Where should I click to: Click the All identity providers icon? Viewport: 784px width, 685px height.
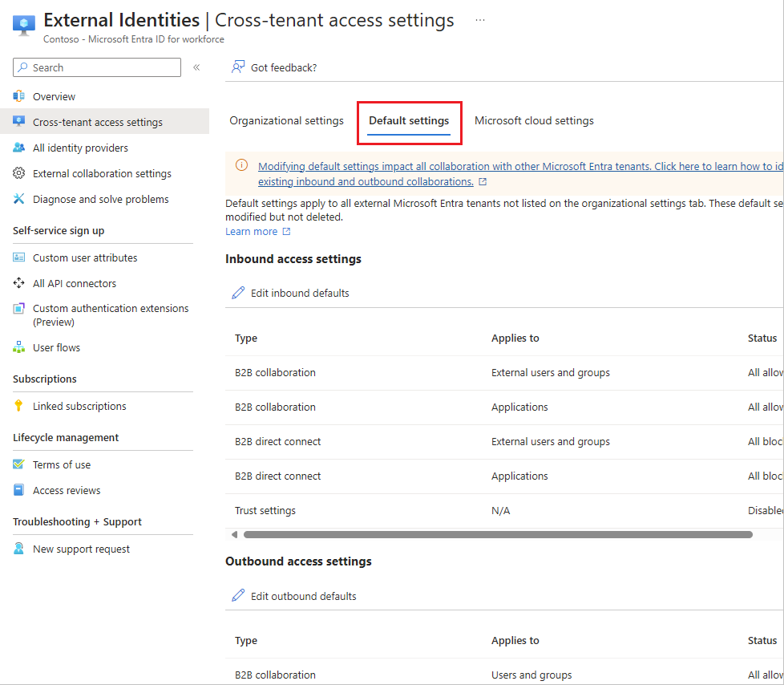19,148
